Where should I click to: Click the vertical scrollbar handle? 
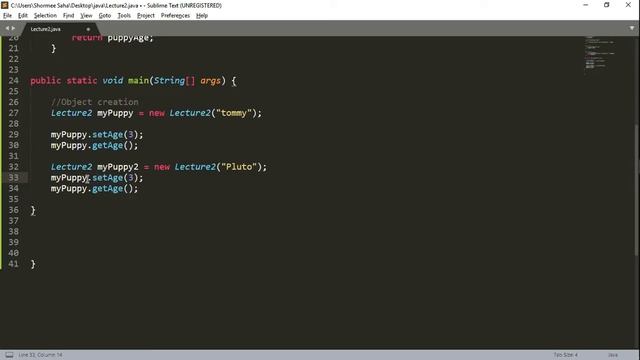(x=637, y=190)
